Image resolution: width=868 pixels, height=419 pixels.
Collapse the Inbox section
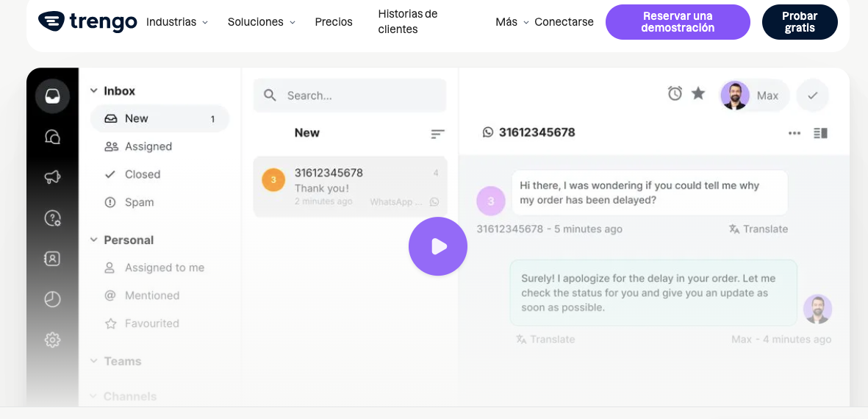tap(93, 90)
